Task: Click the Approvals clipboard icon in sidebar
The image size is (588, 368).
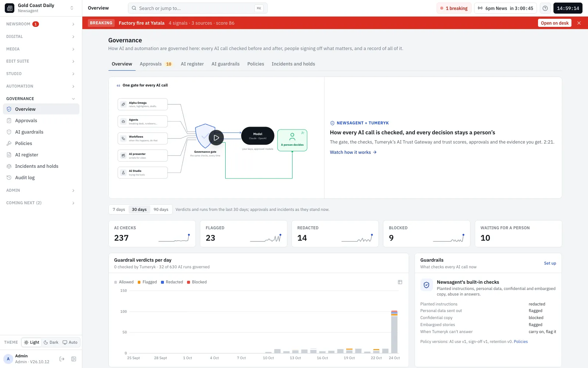Action: 9,121
